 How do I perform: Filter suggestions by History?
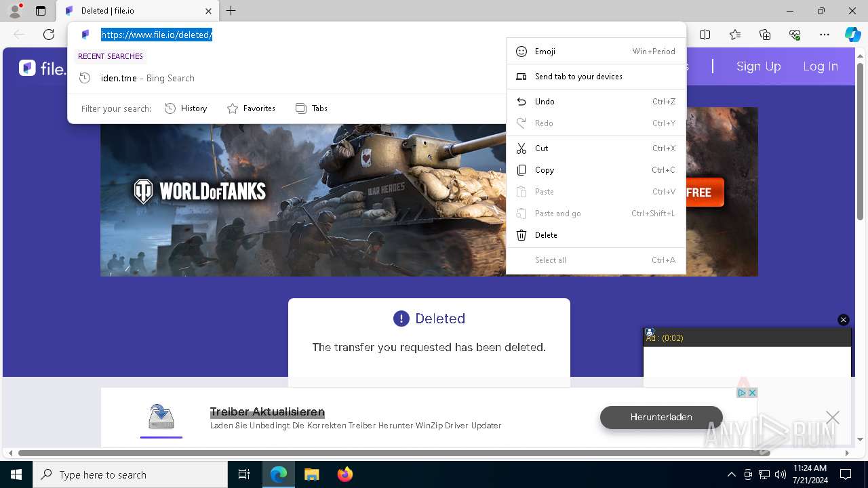(x=186, y=108)
